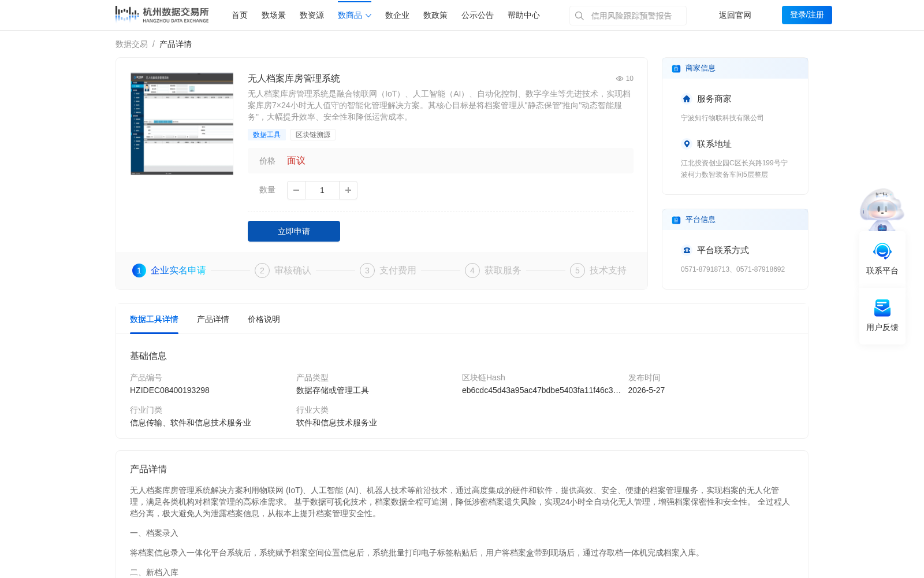Screen dimensions: 924x578
Task: Click product code HZIDEC08400193298
Action: point(170,390)
